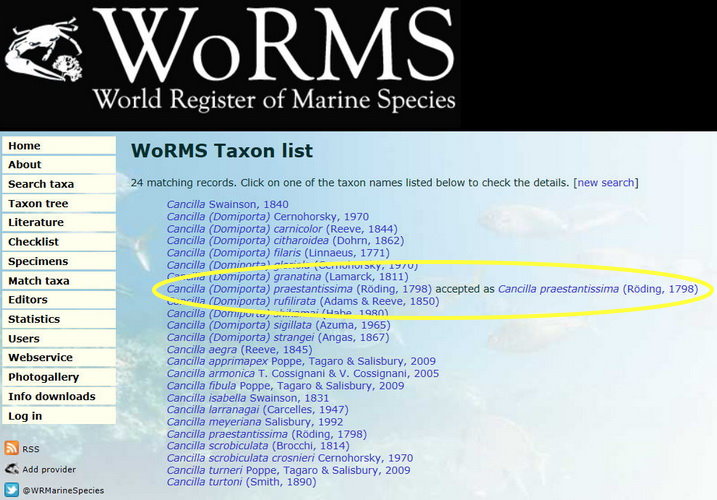Go to Info downloads

click(x=59, y=397)
